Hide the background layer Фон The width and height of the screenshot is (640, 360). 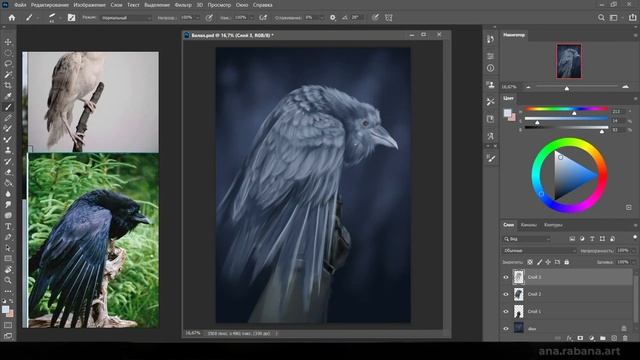coord(506,328)
